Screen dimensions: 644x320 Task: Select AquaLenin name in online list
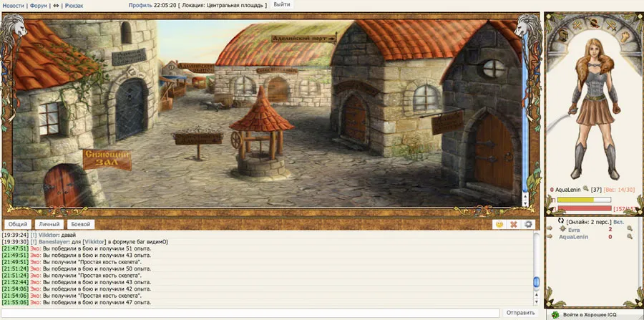click(573, 237)
